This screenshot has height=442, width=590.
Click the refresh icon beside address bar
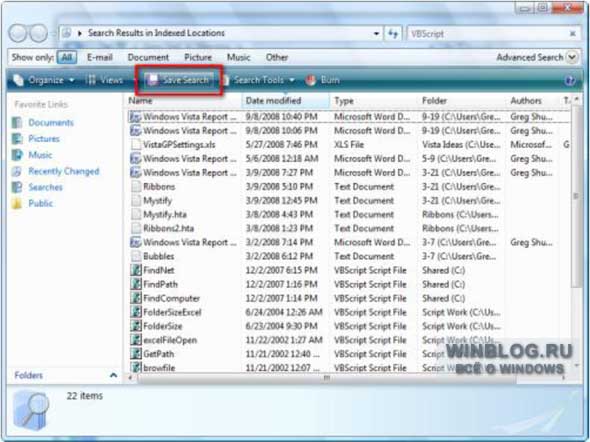393,33
